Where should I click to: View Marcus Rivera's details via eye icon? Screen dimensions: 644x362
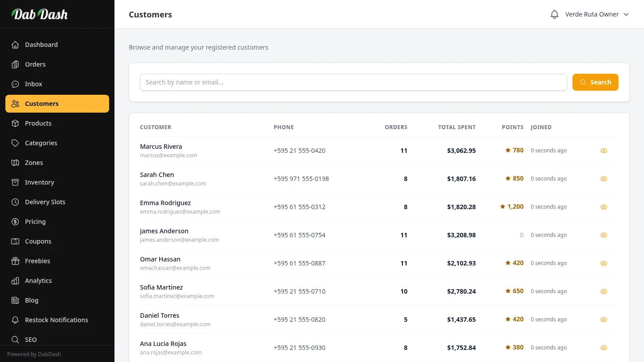click(603, 151)
